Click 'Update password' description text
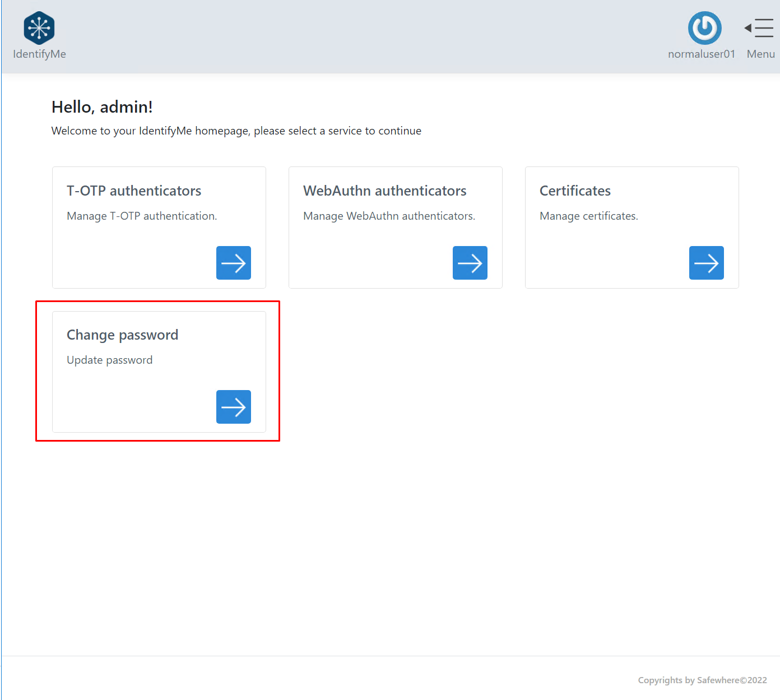Image resolution: width=780 pixels, height=700 pixels. click(109, 360)
